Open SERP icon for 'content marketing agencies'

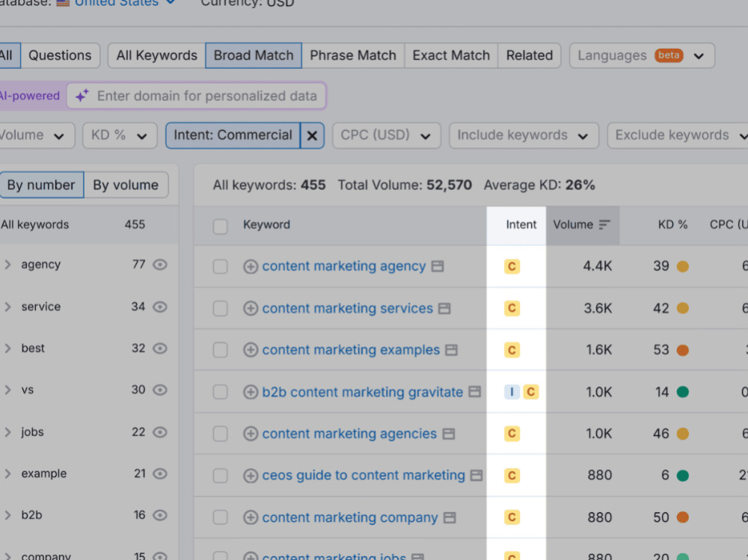pos(448,434)
